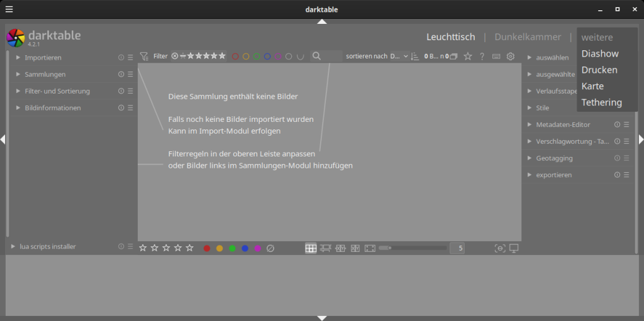Screen dimensions: 644x321
Task: Select the culling fixed mode layout
Action: point(340,248)
